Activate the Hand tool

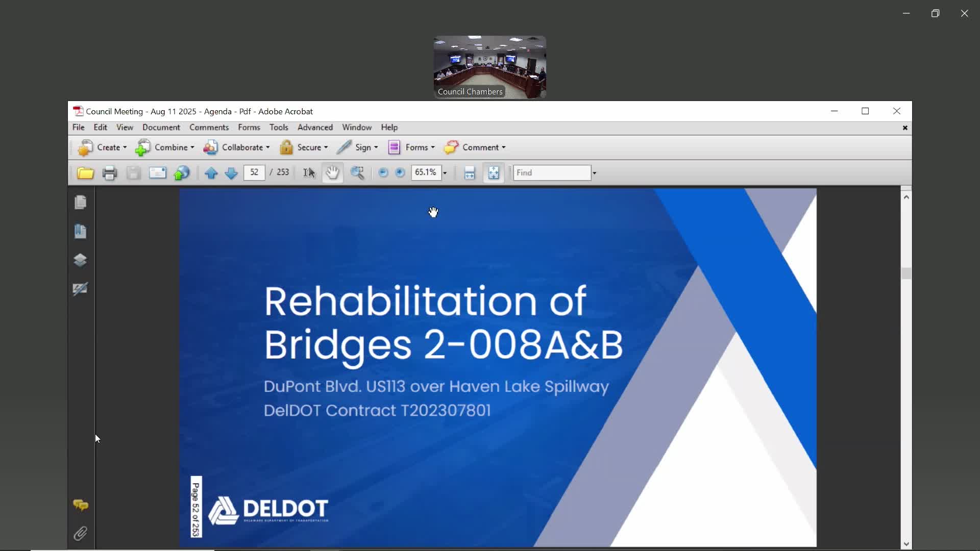(332, 173)
